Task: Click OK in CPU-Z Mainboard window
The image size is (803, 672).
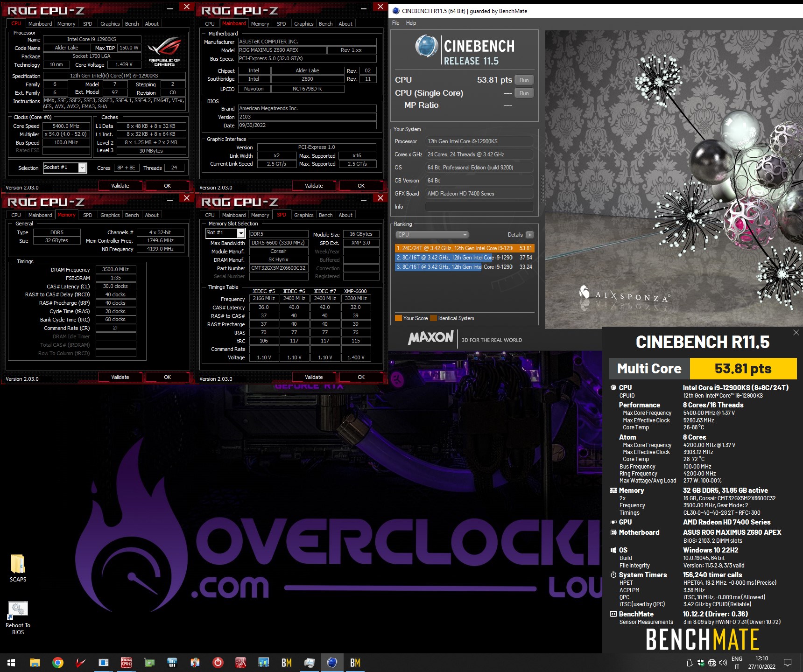Action: 361,186
